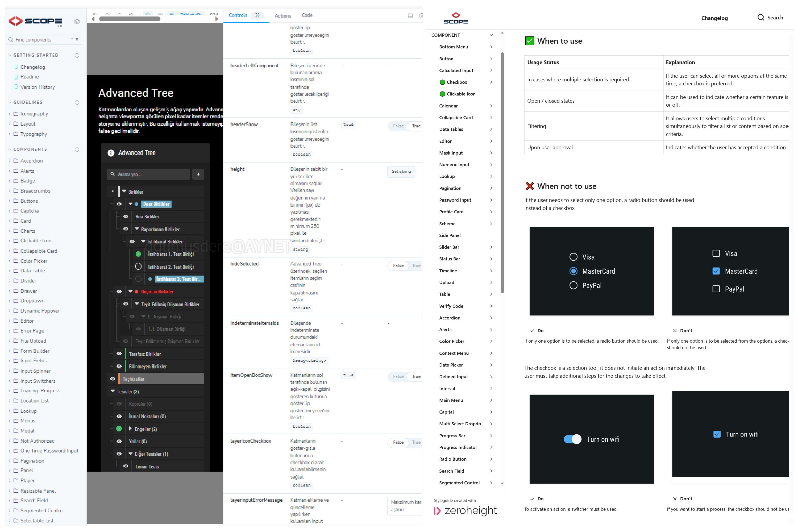This screenshot has width=798, height=532.
Task: Change the addon panel orientation icon
Action: coord(410,16)
